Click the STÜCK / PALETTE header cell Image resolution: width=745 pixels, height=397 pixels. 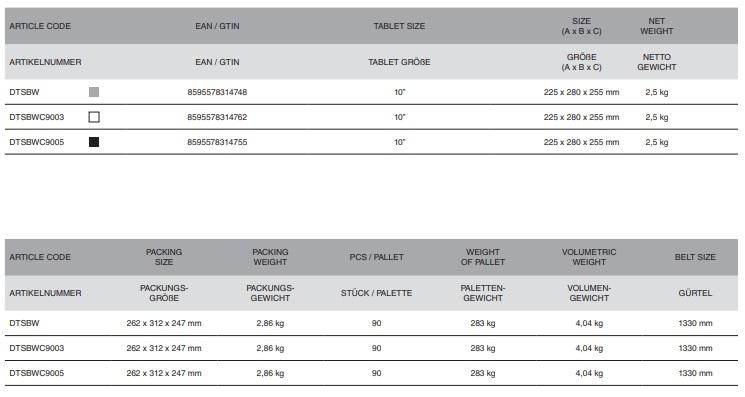pos(376,293)
